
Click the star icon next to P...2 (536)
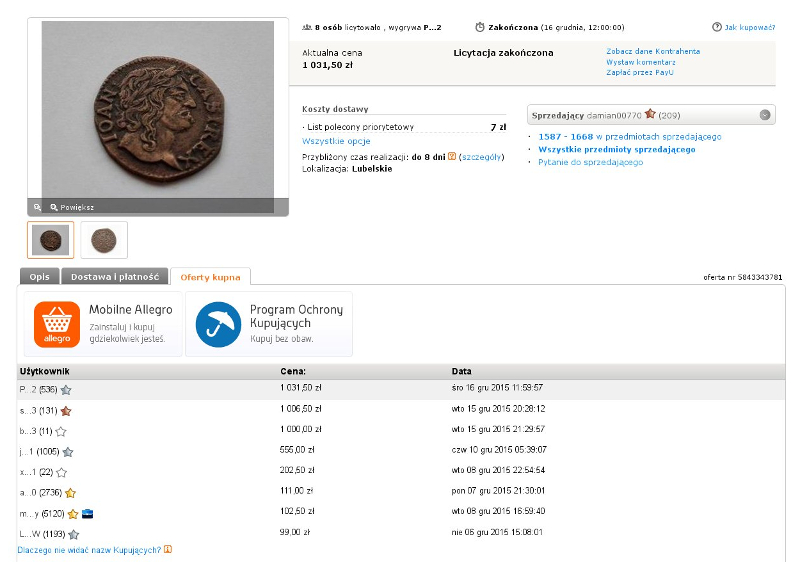(66, 390)
